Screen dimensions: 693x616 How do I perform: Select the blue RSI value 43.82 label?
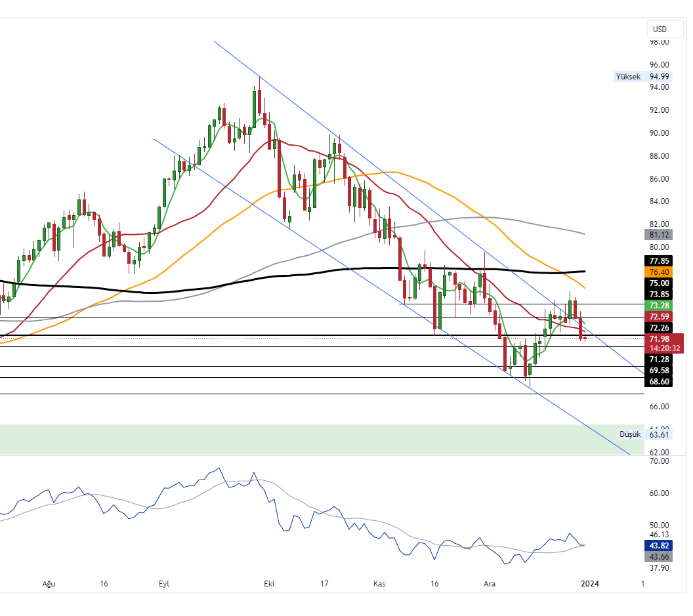click(x=659, y=546)
